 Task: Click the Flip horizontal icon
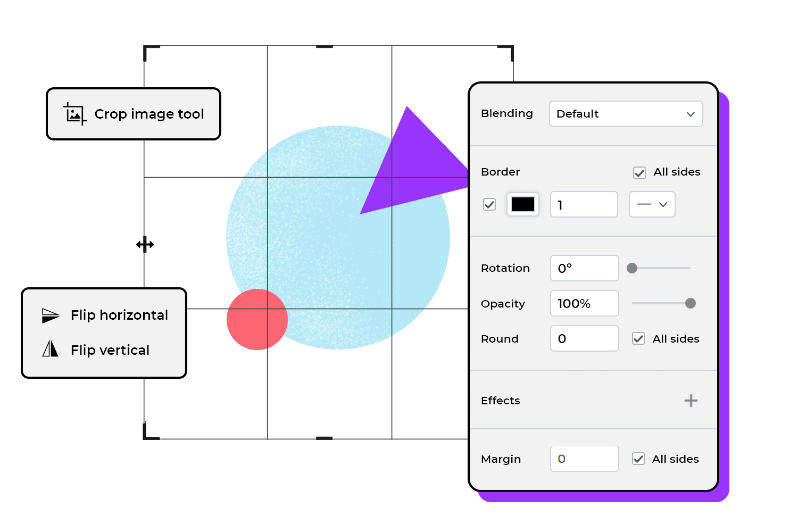click(51, 315)
